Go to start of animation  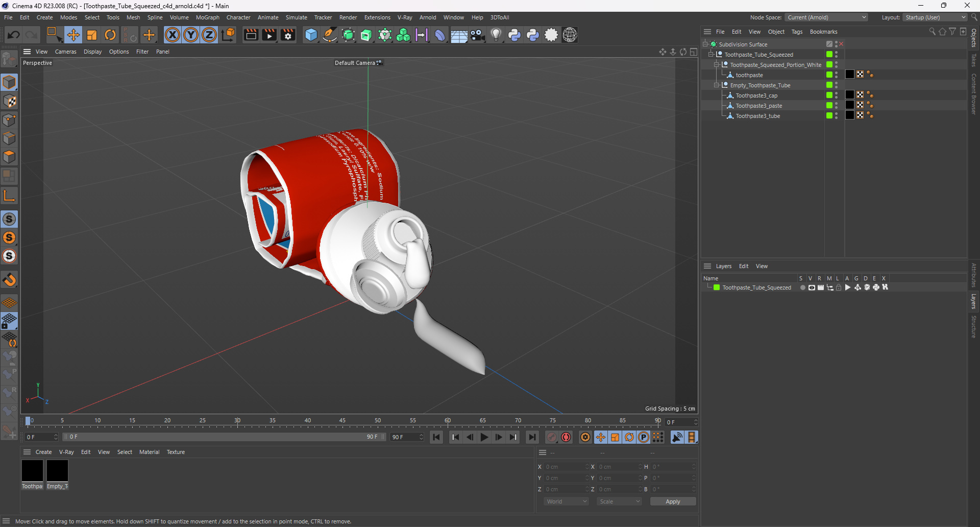(436, 437)
